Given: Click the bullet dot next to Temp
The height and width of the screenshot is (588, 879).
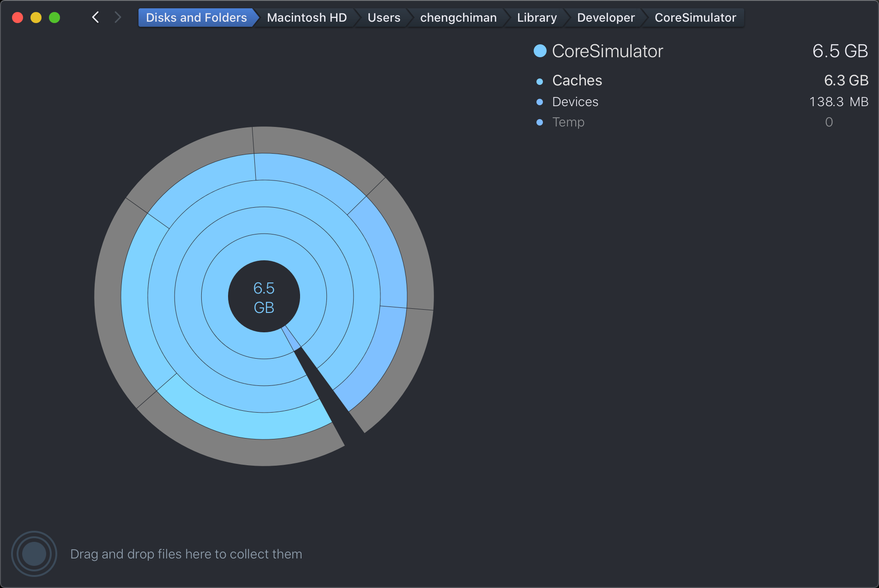Looking at the screenshot, I should tap(540, 122).
